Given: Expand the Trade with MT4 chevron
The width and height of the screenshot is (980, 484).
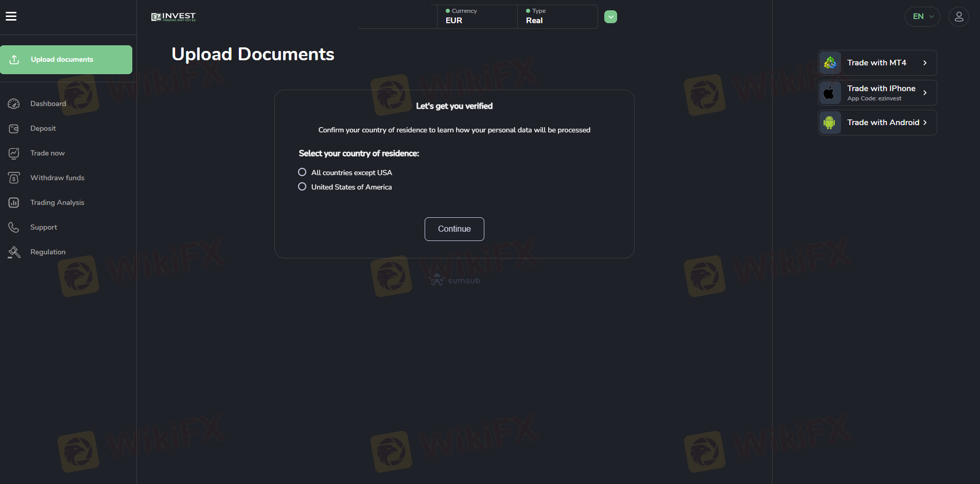Looking at the screenshot, I should point(925,63).
